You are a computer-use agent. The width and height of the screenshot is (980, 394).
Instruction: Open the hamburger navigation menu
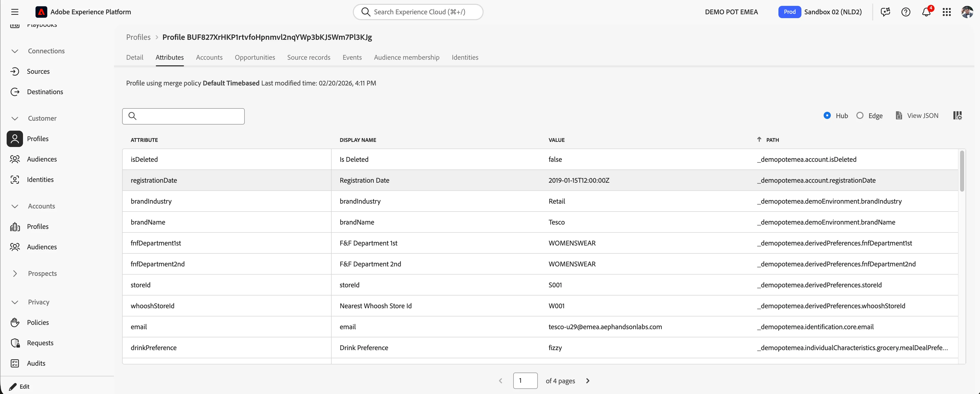point(15,12)
